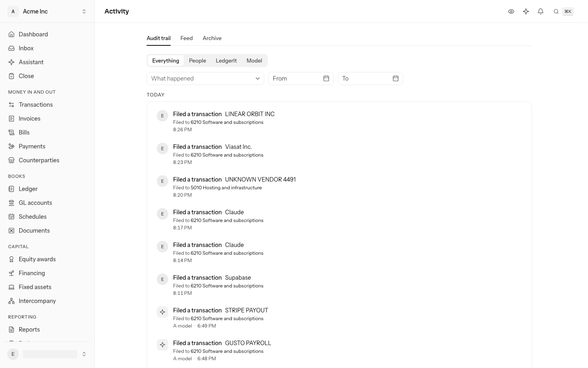Click the search magnifier icon
Viewport: 588px width, 368px height.
coord(556,11)
